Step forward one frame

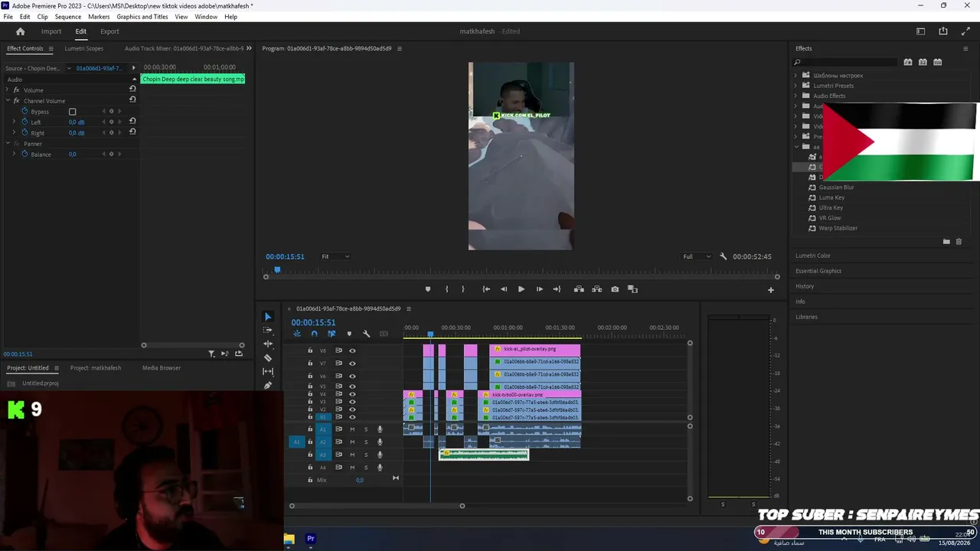[x=539, y=289]
